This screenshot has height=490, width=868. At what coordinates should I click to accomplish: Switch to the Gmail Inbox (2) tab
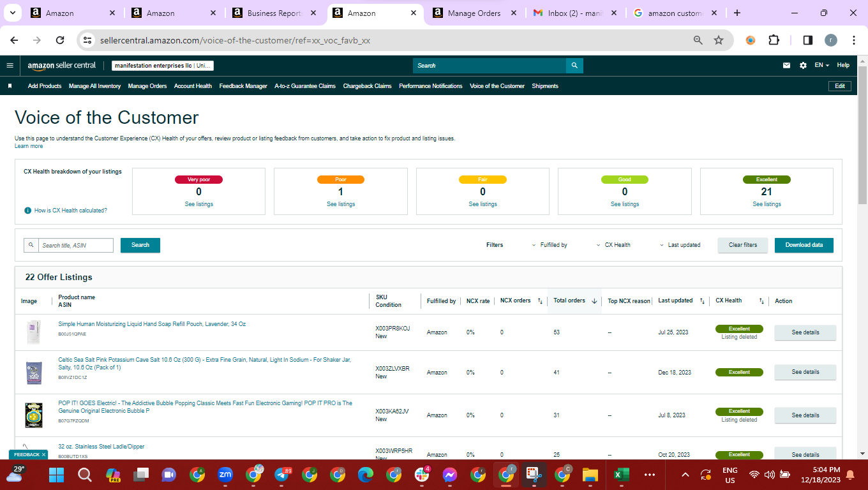(574, 13)
